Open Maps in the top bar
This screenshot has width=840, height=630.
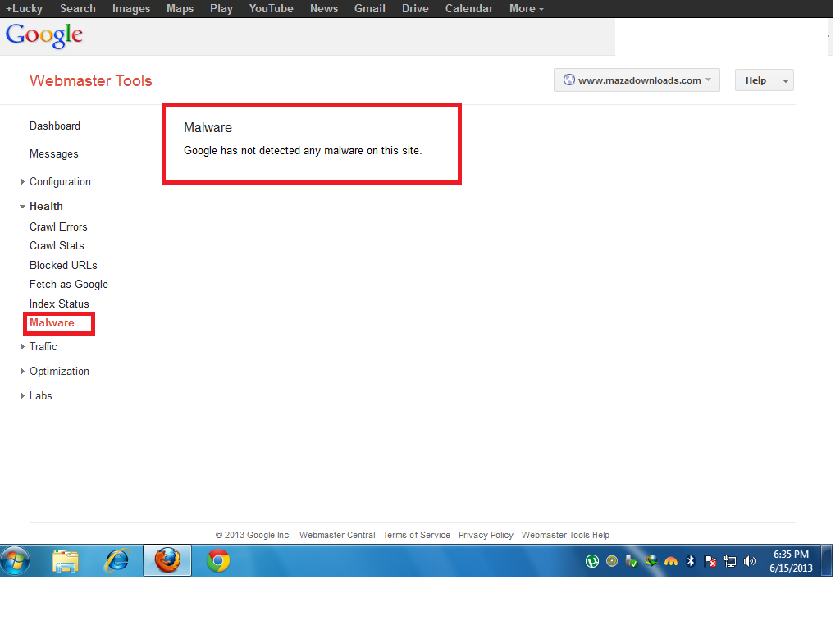[180, 8]
